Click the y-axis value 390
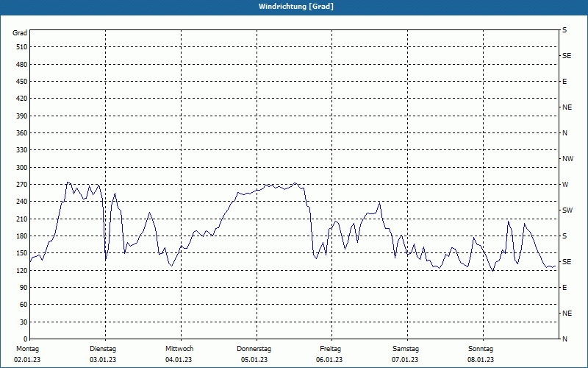Screen dimensions: 588x368 coord(22,116)
